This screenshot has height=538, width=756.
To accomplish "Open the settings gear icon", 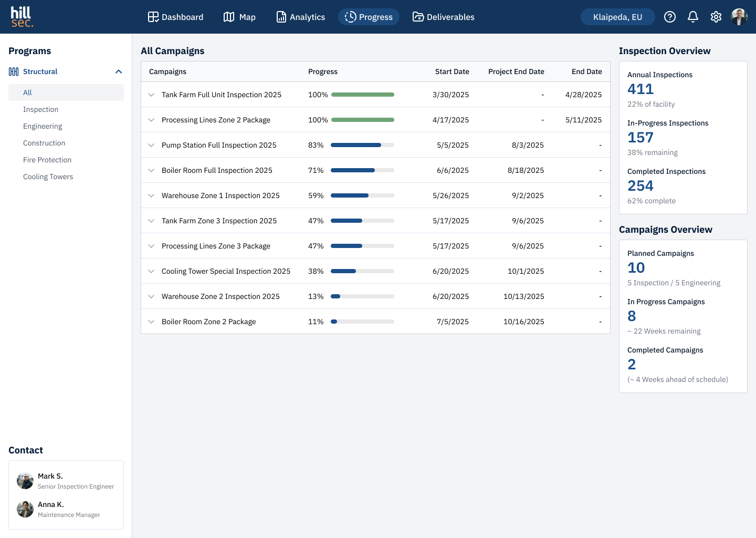I will pyautogui.click(x=716, y=17).
